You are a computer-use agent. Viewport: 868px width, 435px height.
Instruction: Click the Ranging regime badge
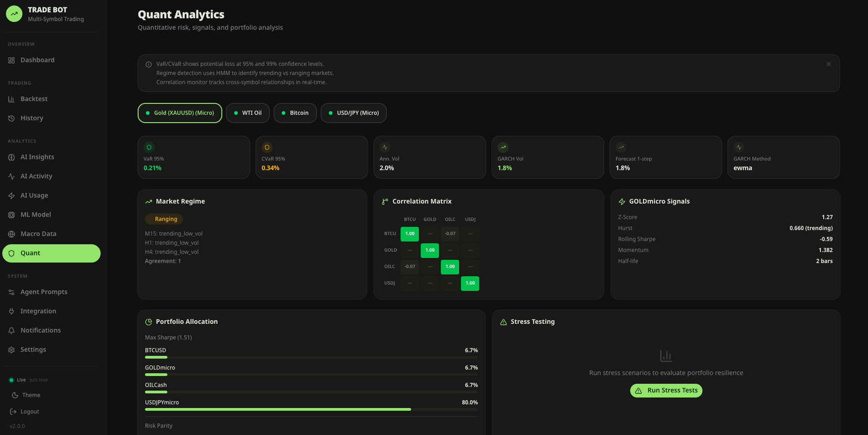point(164,219)
